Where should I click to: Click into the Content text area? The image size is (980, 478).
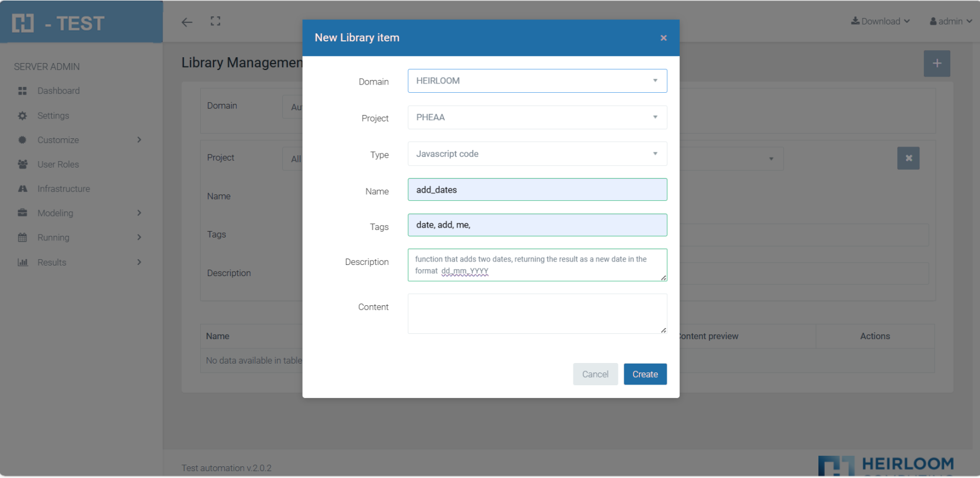(x=537, y=313)
